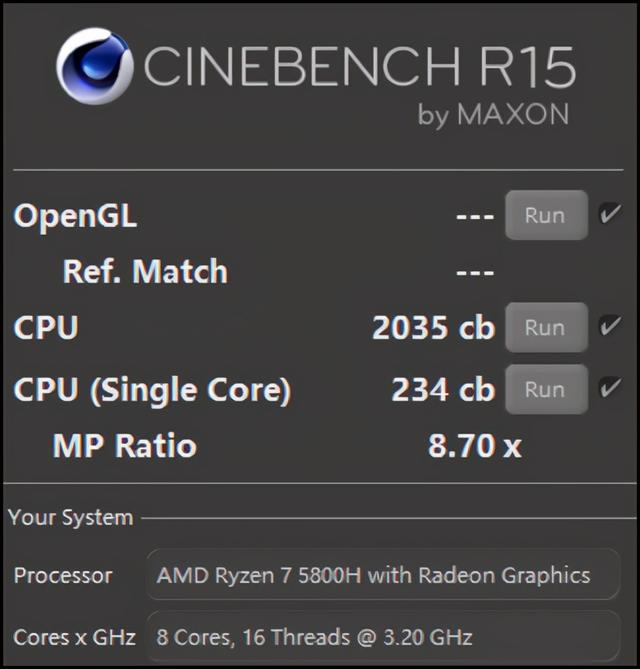640x669 pixels.
Task: Toggle the CPU test checkbox
Action: coord(609,327)
